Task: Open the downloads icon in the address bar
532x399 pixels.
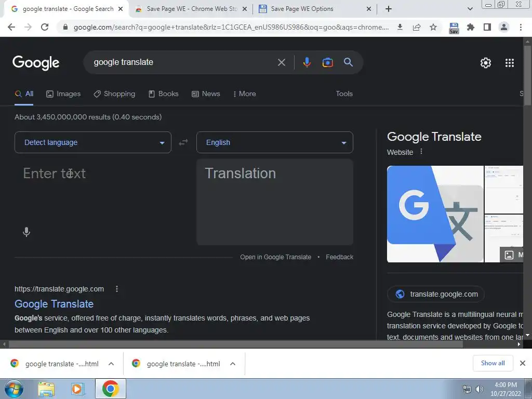Action: pyautogui.click(x=400, y=27)
